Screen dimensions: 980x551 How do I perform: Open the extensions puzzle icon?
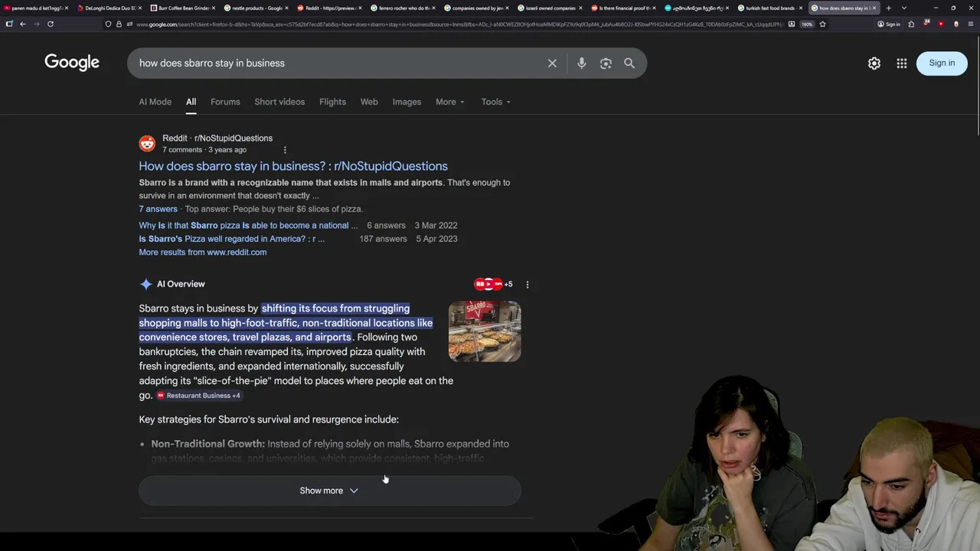coord(911,24)
